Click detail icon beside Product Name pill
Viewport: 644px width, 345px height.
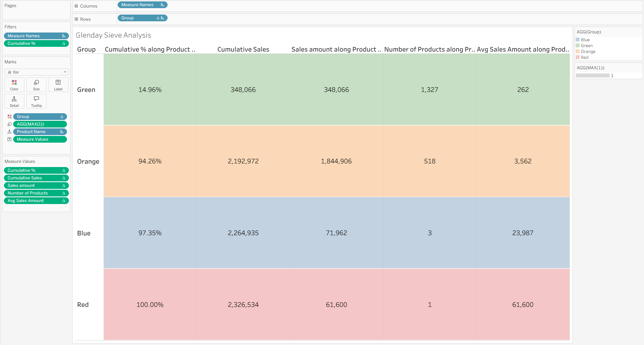(10, 132)
